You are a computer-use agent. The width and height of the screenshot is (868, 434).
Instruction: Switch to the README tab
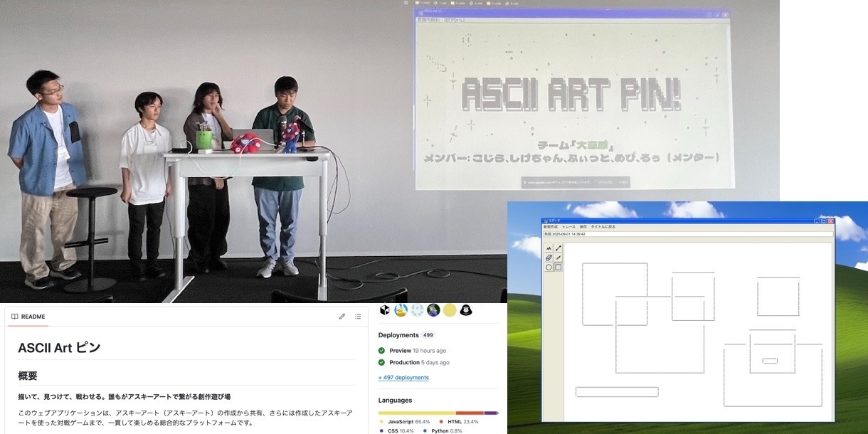(x=28, y=317)
